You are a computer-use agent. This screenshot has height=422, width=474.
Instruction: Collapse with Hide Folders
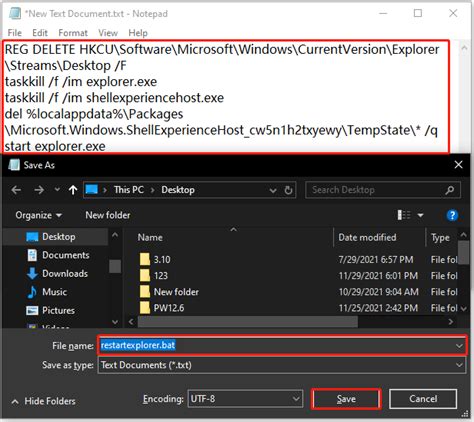coord(43,401)
